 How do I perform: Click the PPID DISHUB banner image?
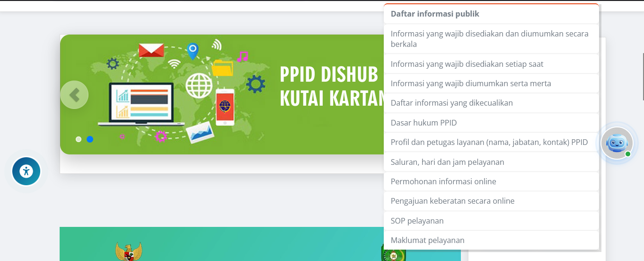(222, 94)
